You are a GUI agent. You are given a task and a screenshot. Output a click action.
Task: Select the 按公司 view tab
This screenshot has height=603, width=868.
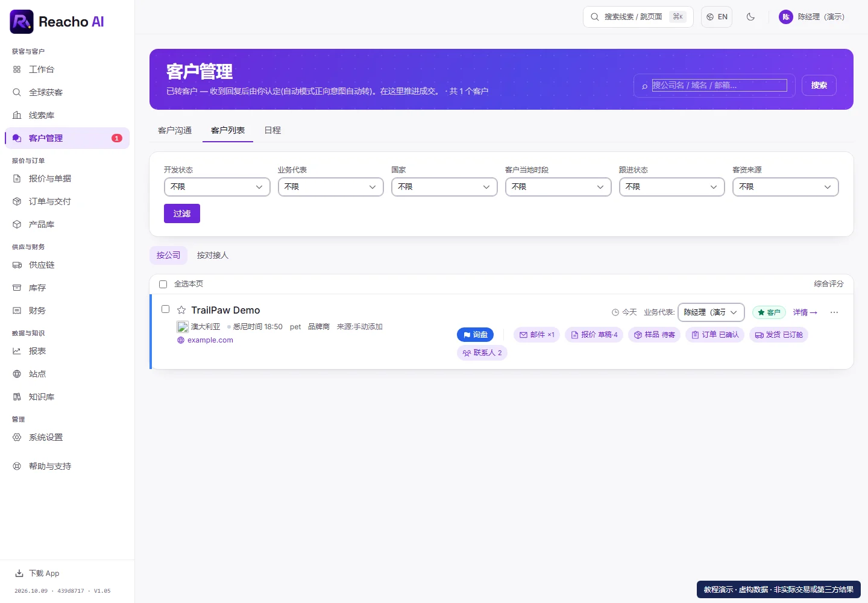168,255
